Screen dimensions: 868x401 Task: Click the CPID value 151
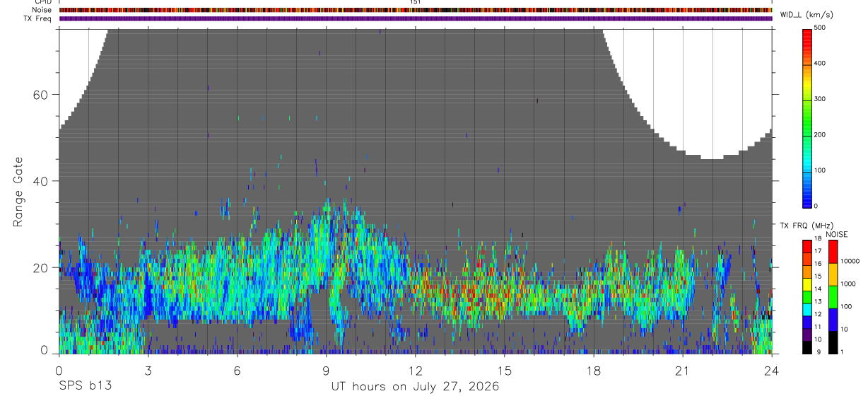416,2
